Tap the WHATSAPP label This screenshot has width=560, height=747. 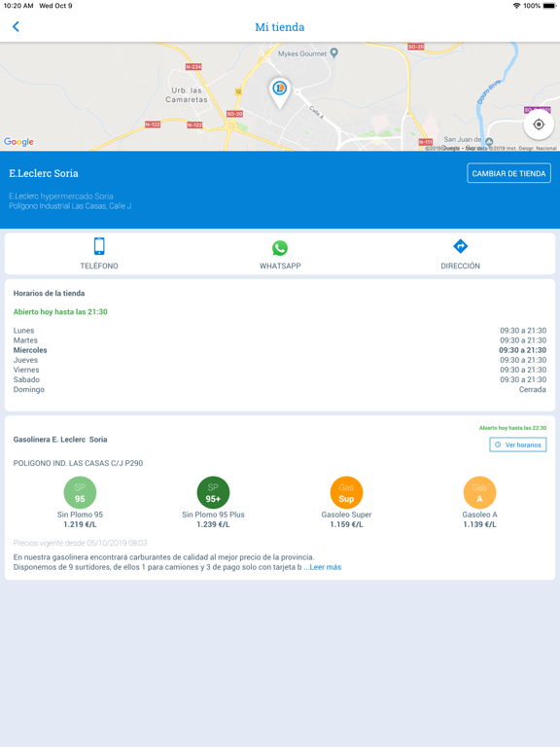click(x=280, y=266)
